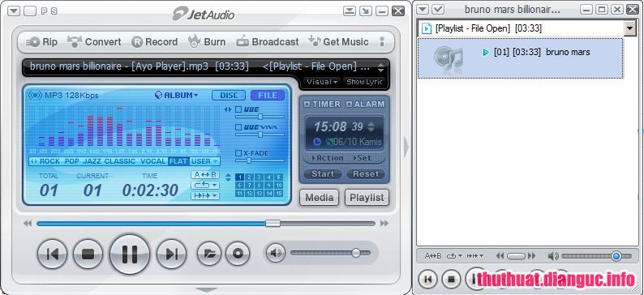This screenshot has width=644, height=295.
Task: Enable the BBE ViVA checkbox
Action: (238, 127)
